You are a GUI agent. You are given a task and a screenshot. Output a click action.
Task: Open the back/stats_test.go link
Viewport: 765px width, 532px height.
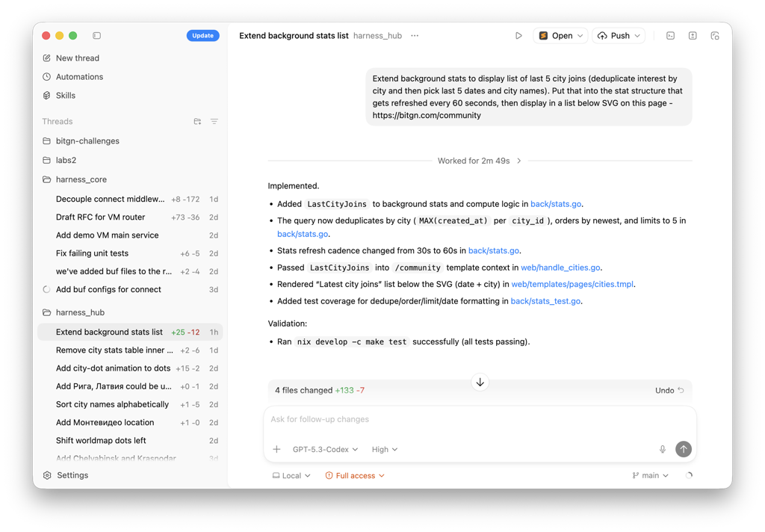tap(545, 301)
